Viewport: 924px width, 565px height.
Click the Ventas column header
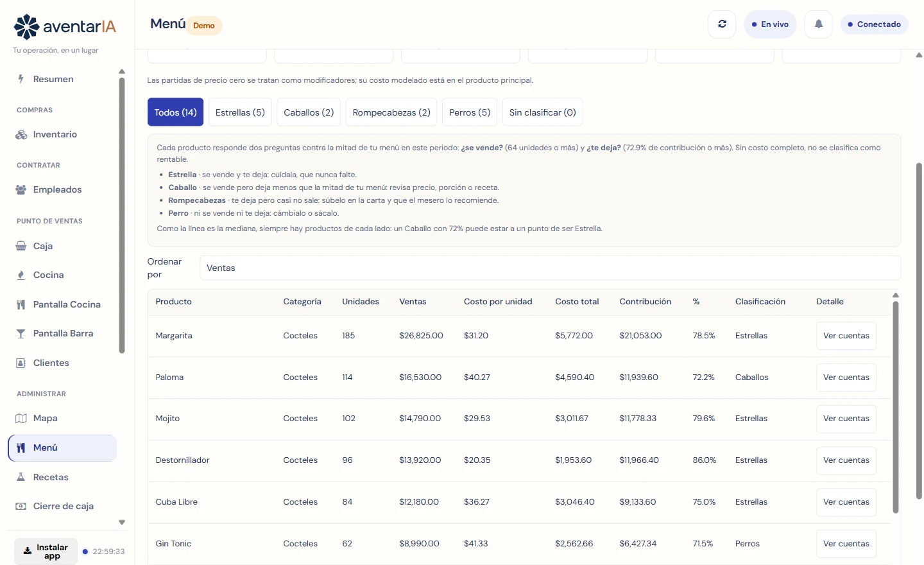[x=413, y=302]
